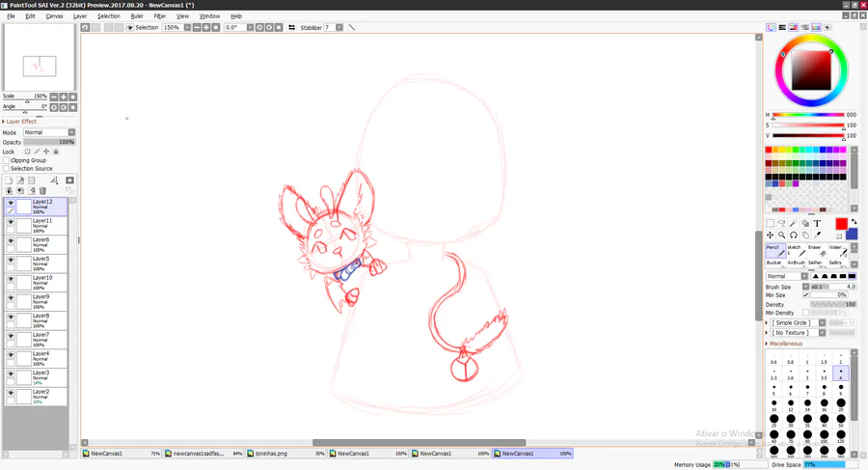
Task: Select the Bucket fill tool
Action: pyautogui.click(x=775, y=263)
